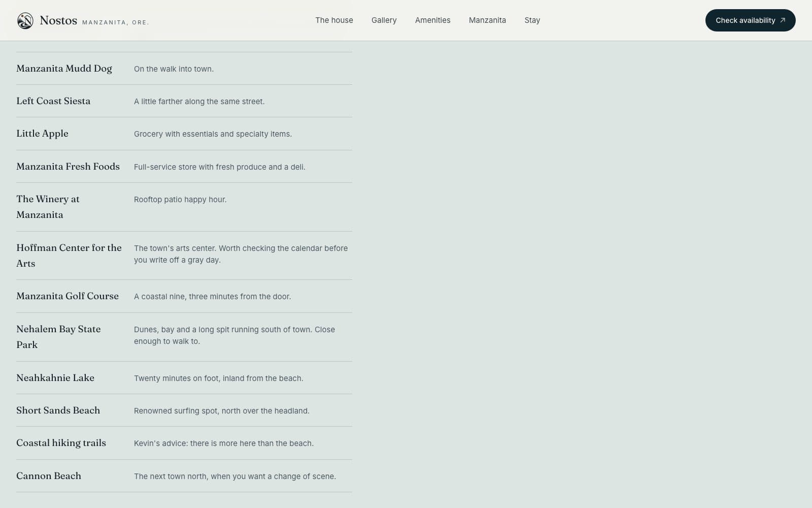Click 'Rooftop patio happy hour.' text

click(180, 200)
